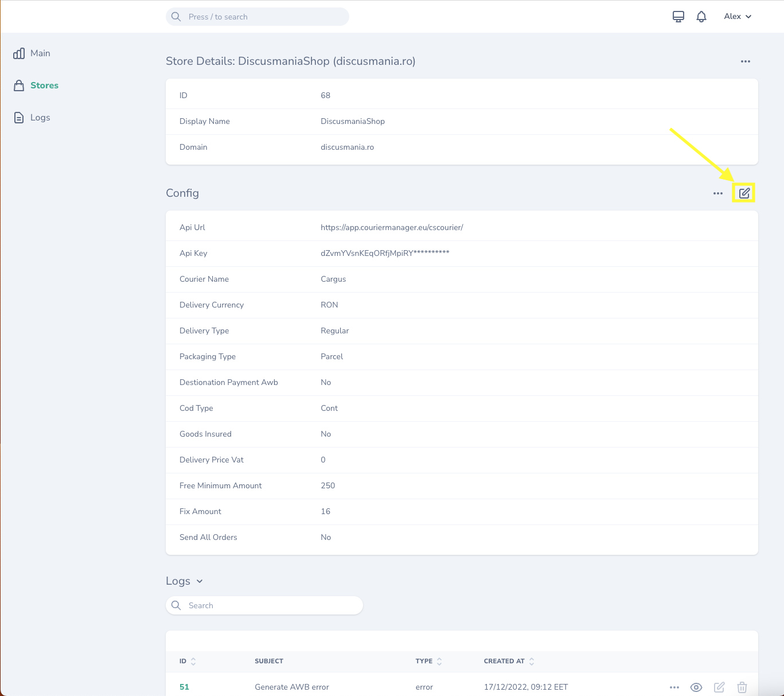
Task: Sort logs by ID column
Action: tap(188, 661)
